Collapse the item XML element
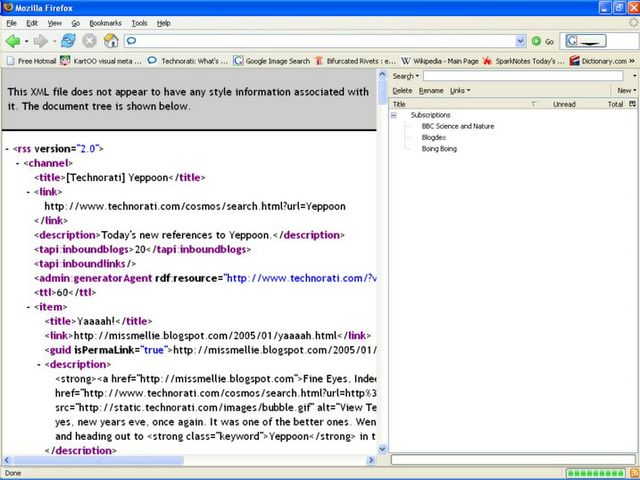This screenshot has height=480, width=640. click(x=27, y=305)
